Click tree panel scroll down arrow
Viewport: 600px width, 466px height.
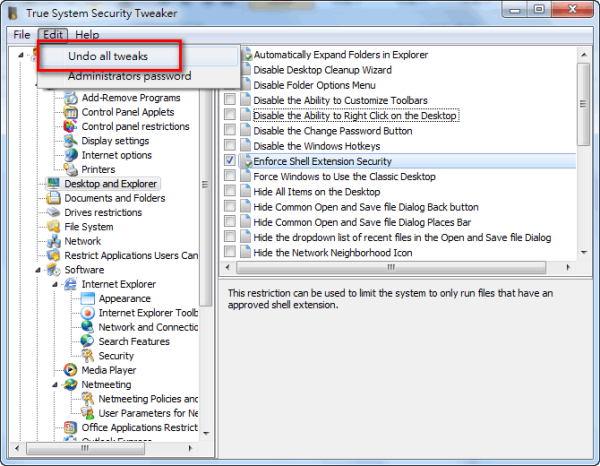coord(206,433)
